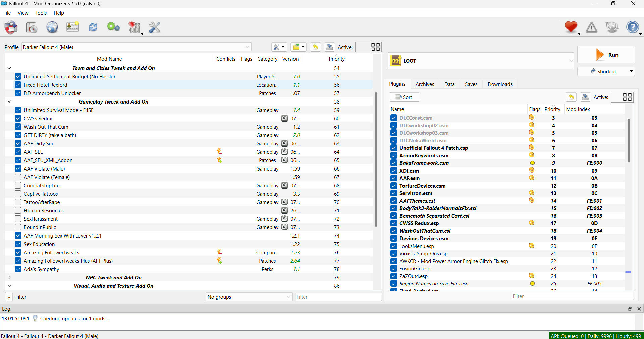Restore mod list backup arrow icon
644x339 pixels.
click(x=315, y=47)
